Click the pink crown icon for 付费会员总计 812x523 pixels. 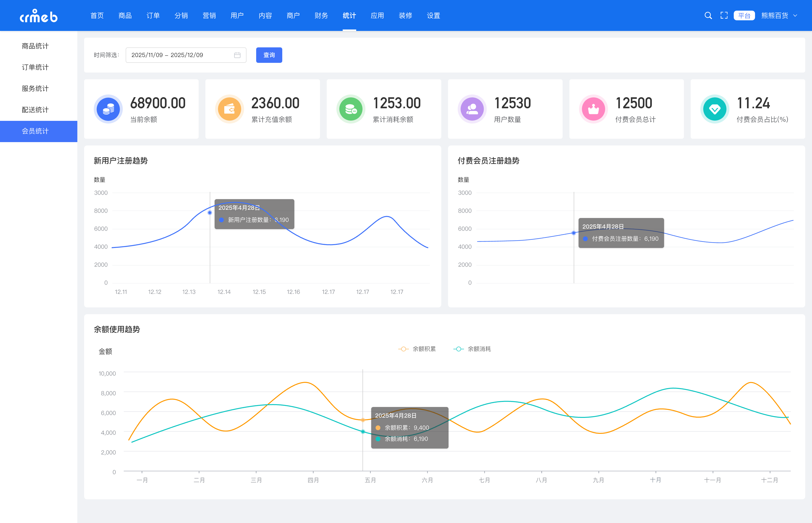coord(593,109)
